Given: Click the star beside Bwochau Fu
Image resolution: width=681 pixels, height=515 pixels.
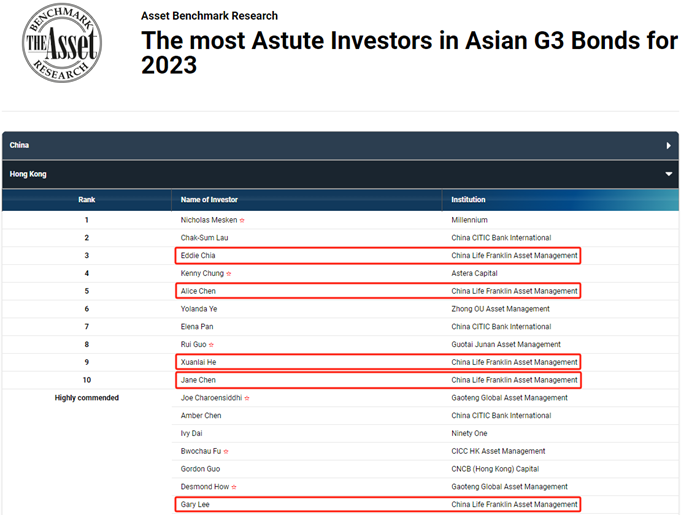Looking at the screenshot, I should pos(226,452).
